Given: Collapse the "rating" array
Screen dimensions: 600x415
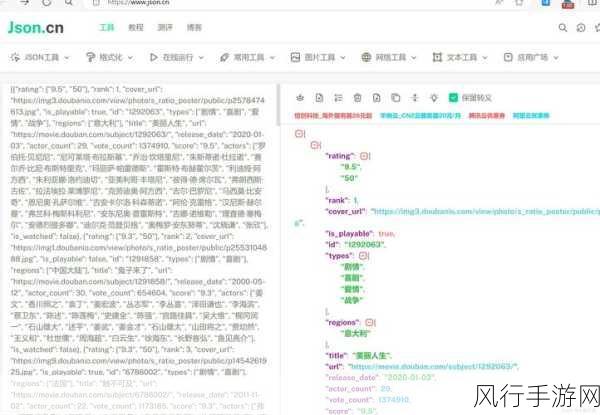Looking at the screenshot, I should point(364,156).
